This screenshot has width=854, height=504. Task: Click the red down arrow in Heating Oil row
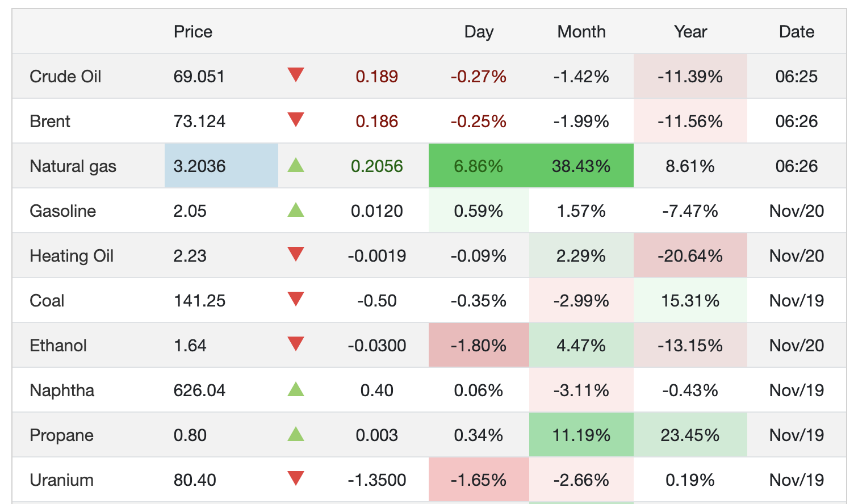pos(296,254)
